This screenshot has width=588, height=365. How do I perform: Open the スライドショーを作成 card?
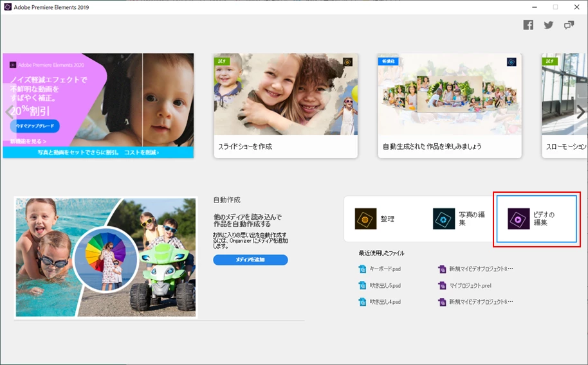coord(286,105)
